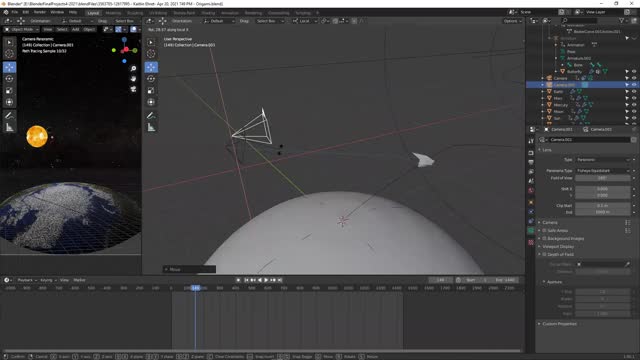Expand the Earth object in outliner

coord(542,91)
